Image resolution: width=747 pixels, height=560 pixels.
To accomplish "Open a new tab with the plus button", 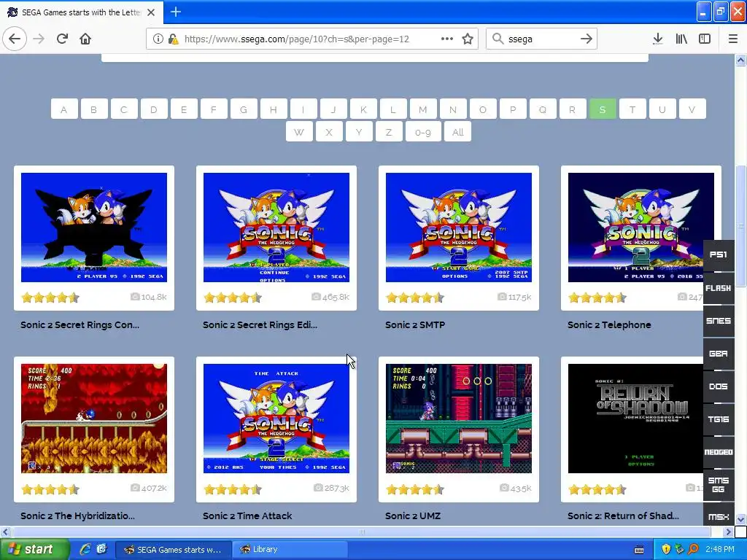I will 175,12.
